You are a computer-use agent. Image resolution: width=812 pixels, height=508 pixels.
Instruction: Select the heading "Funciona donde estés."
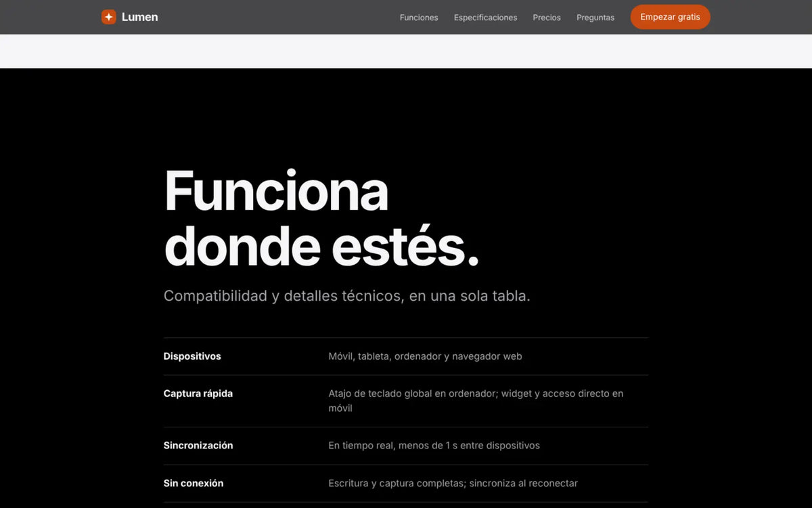321,219
